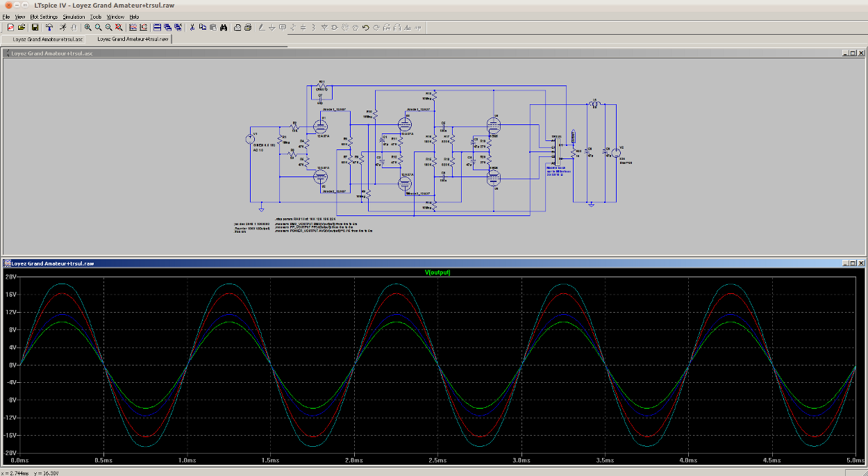The width and height of the screenshot is (868, 476).
Task: Click the Autorange plot icon
Action: 133,27
